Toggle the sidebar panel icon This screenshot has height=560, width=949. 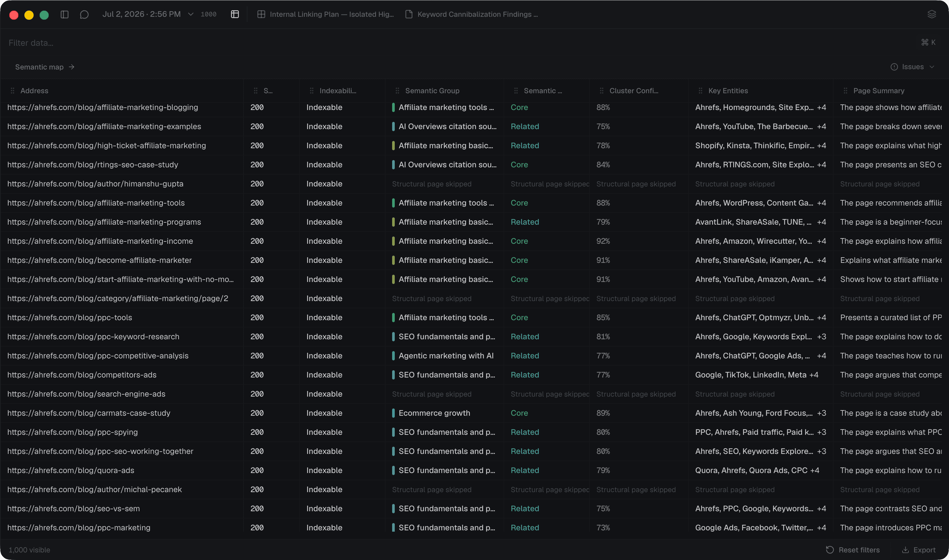[65, 14]
